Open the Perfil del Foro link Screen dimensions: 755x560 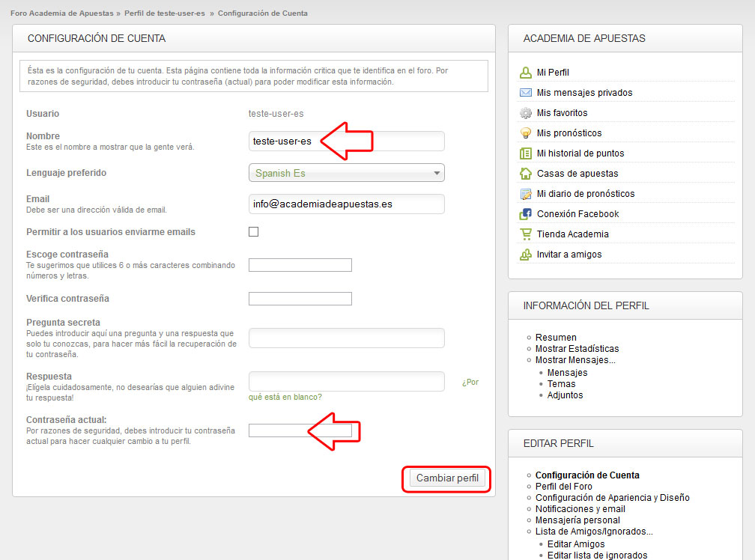pyautogui.click(x=563, y=487)
